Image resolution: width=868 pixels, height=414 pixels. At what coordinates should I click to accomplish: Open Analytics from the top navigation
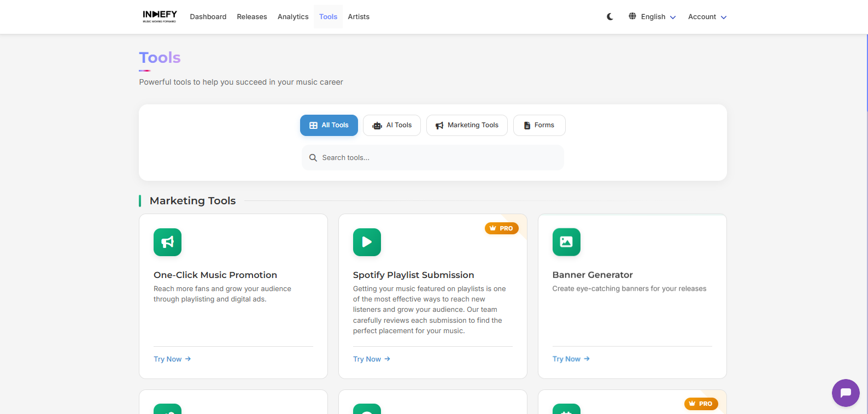tap(293, 17)
